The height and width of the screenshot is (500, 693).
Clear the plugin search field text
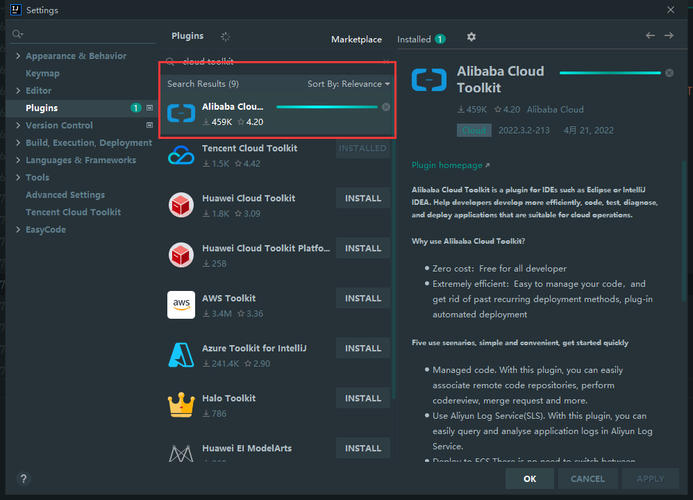386,61
